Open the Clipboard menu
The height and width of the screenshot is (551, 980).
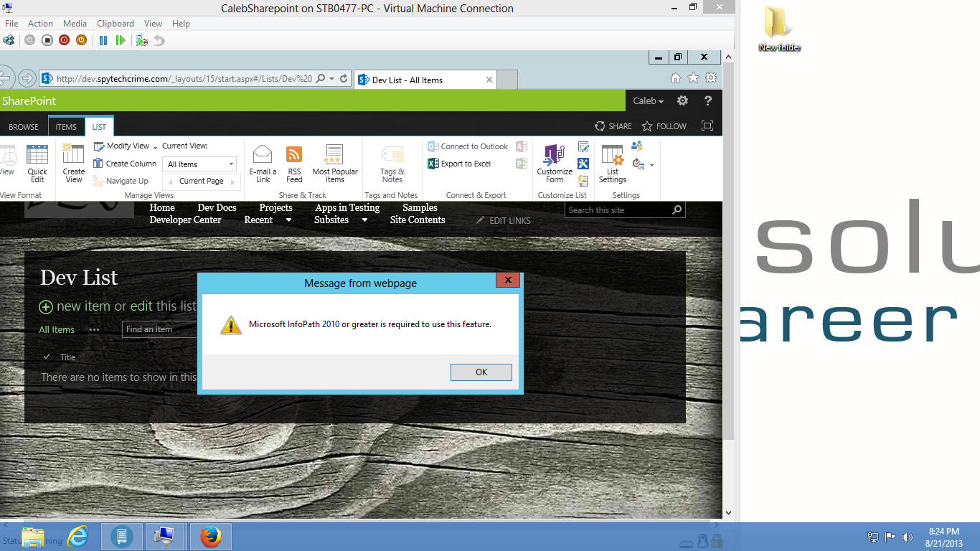[x=116, y=24]
